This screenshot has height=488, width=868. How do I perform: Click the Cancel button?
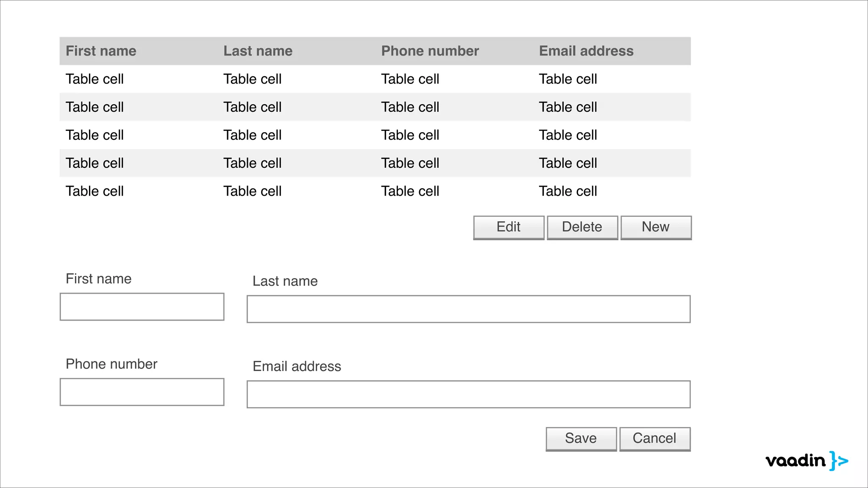pyautogui.click(x=654, y=438)
